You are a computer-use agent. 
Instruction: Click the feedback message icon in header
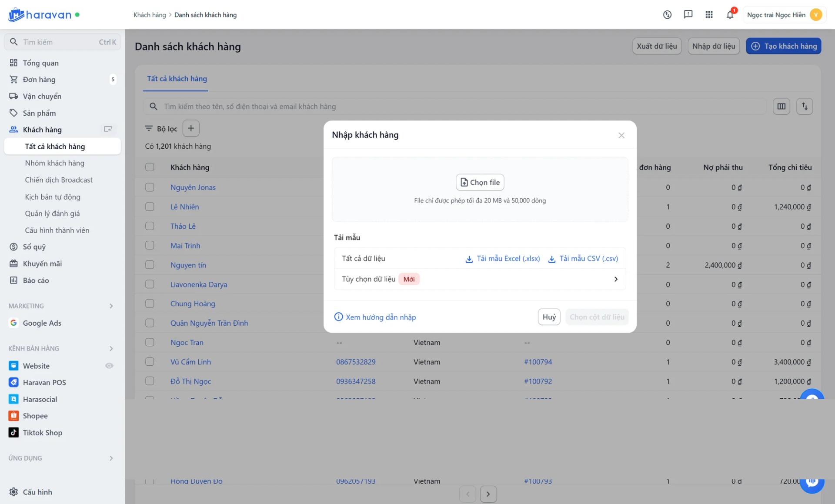coord(688,15)
